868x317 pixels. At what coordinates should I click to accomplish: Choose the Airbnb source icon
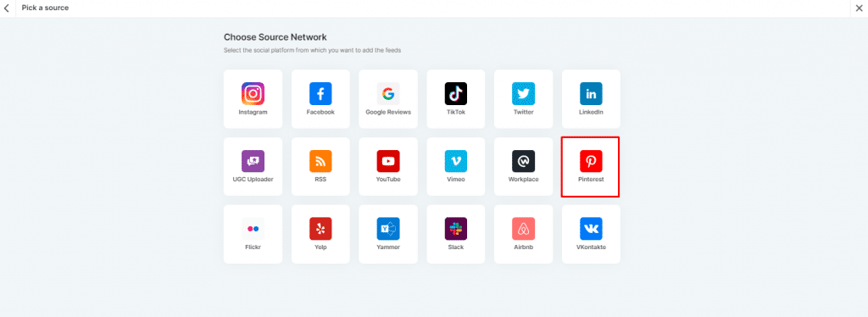coord(523,229)
